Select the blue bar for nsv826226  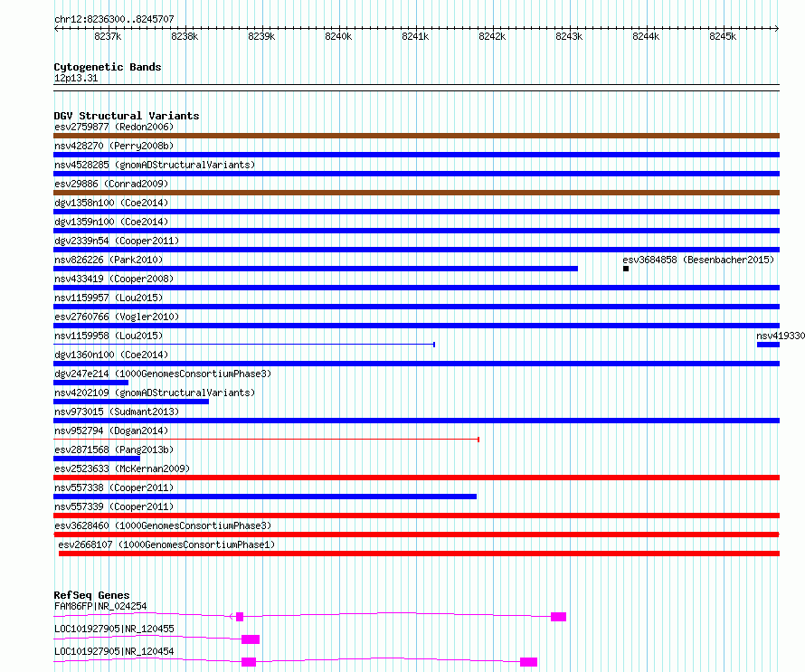316,269
